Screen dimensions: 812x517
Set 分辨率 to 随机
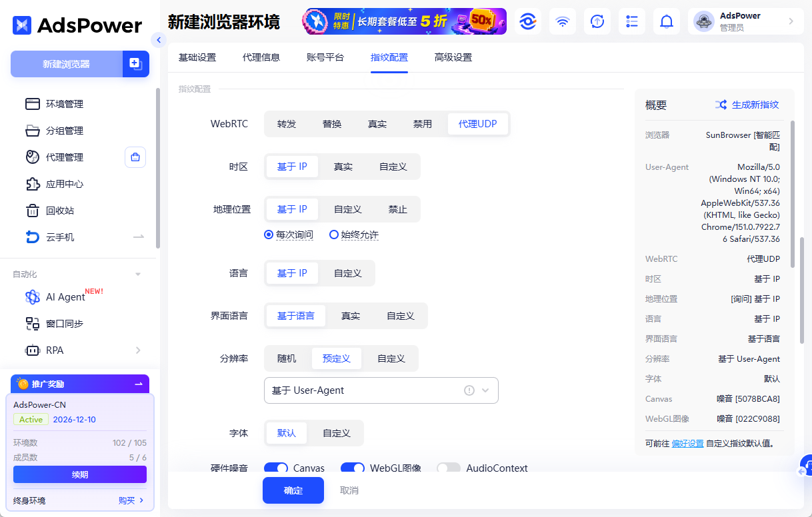coord(287,358)
